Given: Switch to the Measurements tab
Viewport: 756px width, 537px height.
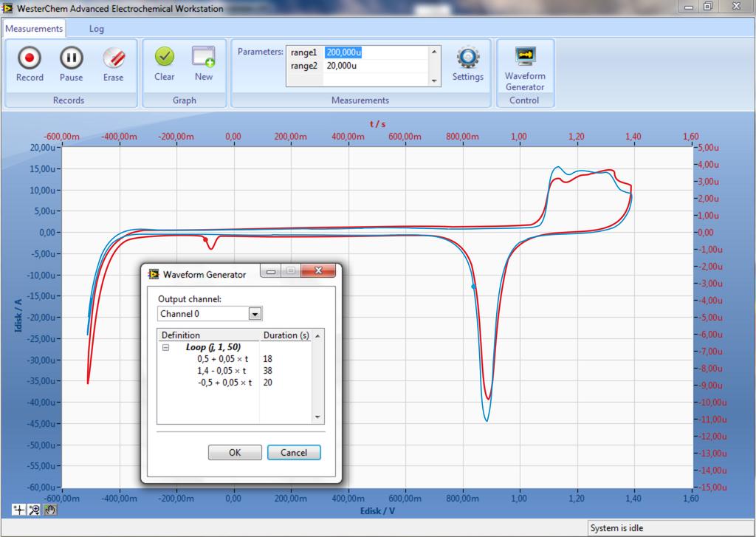Looking at the screenshot, I should 34,29.
